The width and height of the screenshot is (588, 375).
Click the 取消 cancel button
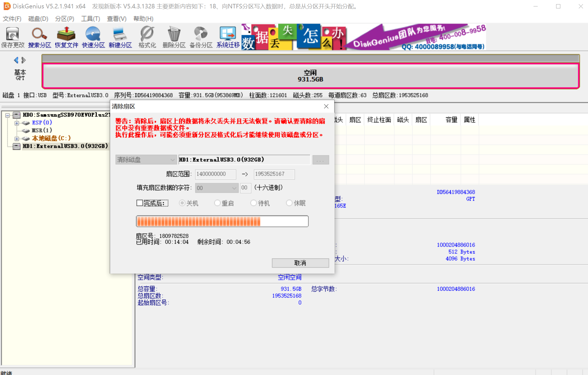(300, 263)
